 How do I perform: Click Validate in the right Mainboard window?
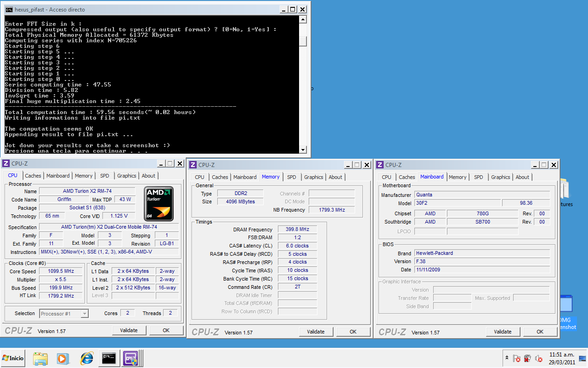point(503,332)
